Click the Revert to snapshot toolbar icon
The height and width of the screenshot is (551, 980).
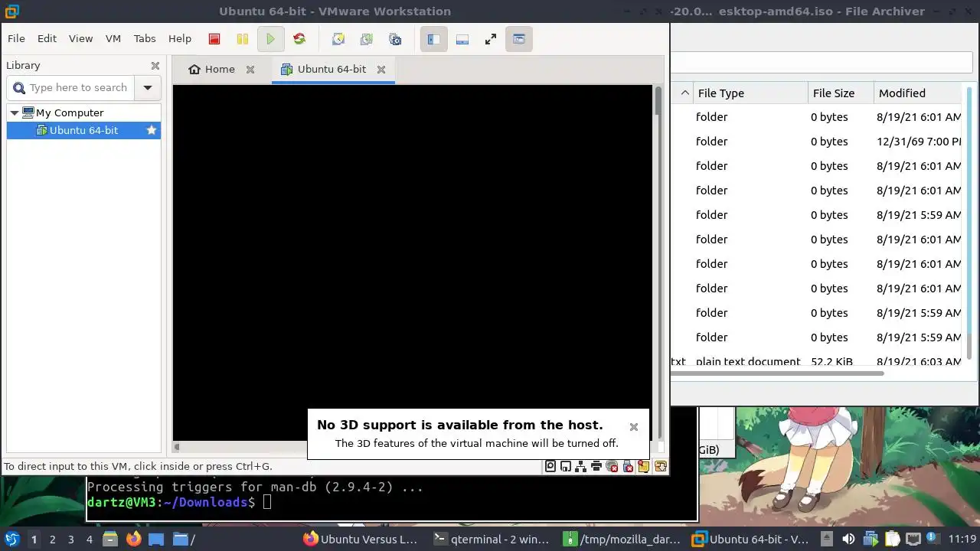tap(367, 39)
